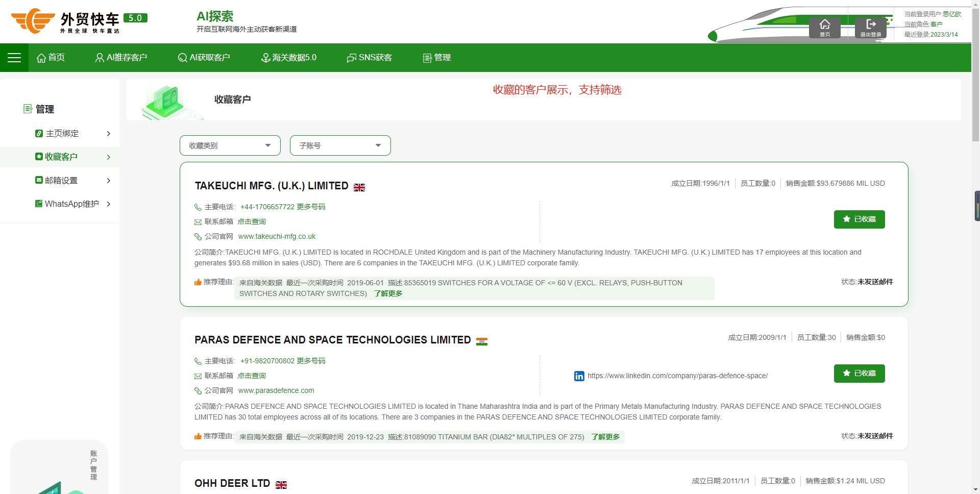The height and width of the screenshot is (494, 980).
Task: Open 管理 in top navigation bar
Action: 436,58
